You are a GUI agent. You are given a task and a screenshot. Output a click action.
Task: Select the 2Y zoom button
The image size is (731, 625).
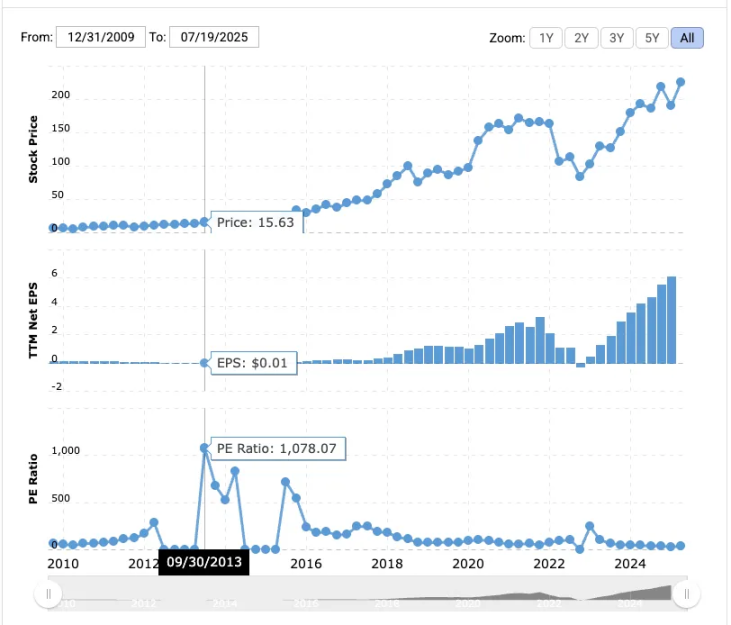coord(581,38)
